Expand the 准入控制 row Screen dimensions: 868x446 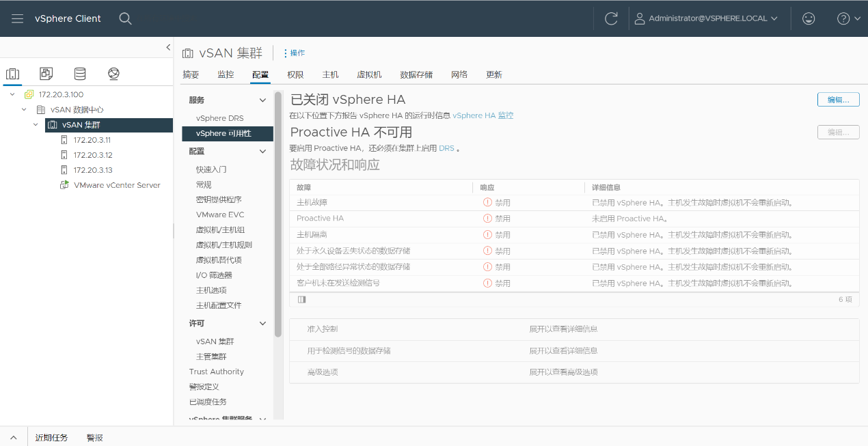click(x=574, y=329)
